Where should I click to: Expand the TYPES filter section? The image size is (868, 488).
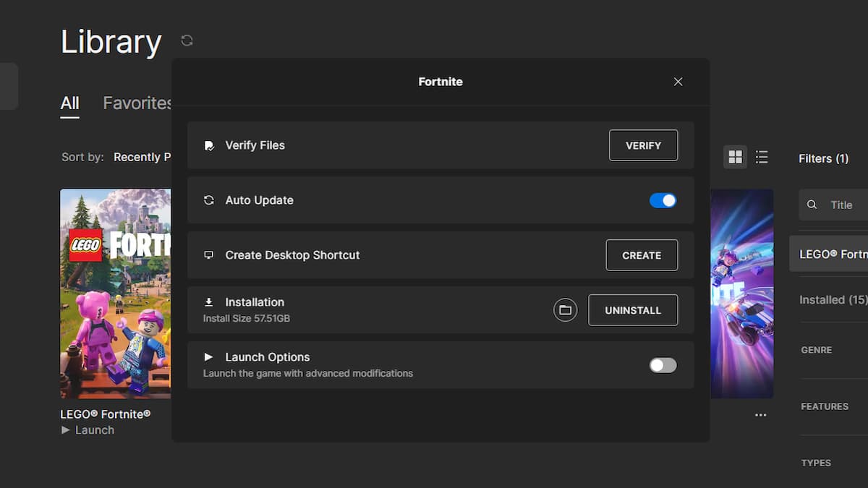(816, 463)
